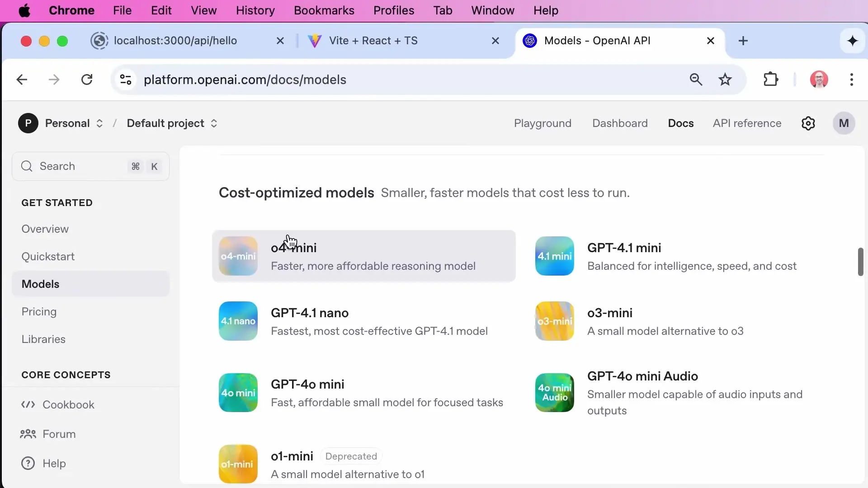Open the Bookmarks menu in menu bar
868x488 pixels.
(x=324, y=10)
